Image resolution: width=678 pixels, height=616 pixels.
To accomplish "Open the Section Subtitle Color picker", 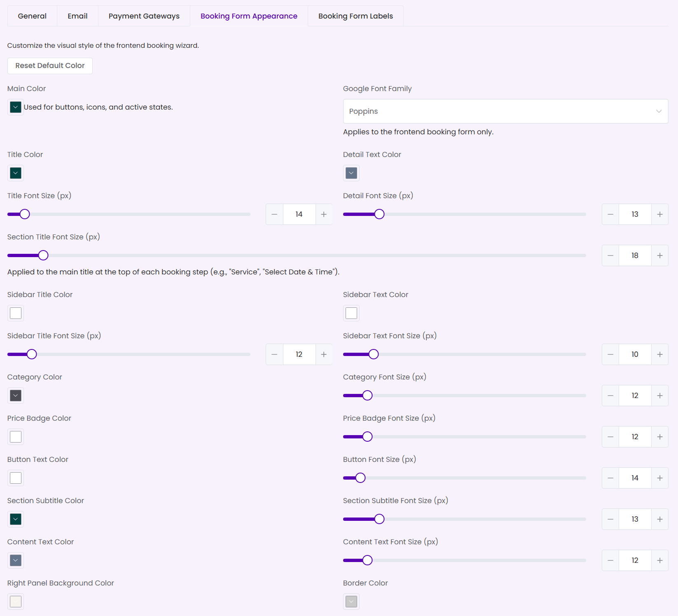I will pos(16,519).
